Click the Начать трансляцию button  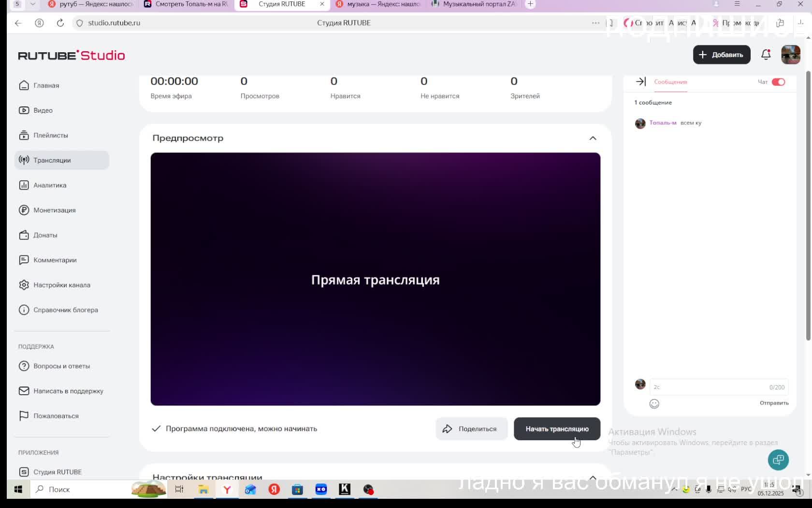(557, 429)
